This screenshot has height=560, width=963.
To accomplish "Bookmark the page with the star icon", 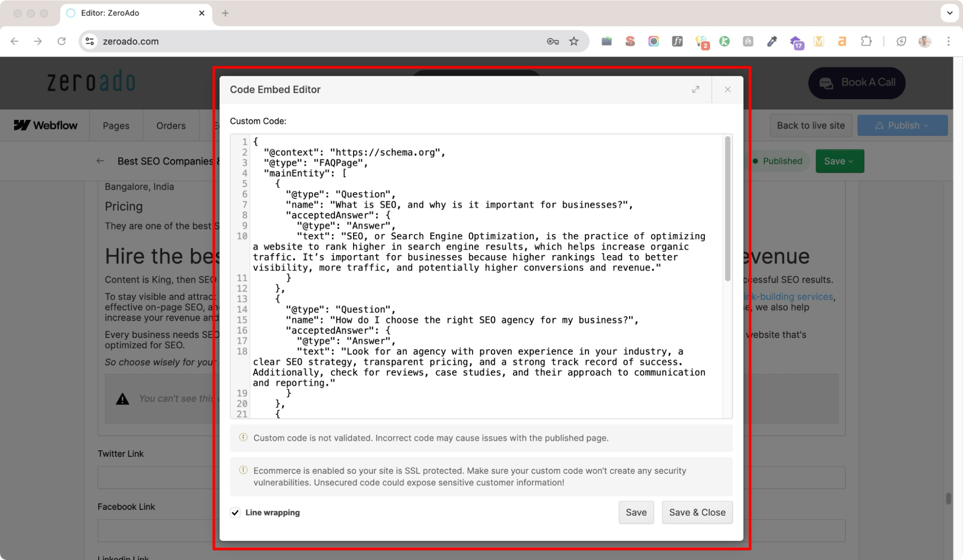I will (573, 41).
